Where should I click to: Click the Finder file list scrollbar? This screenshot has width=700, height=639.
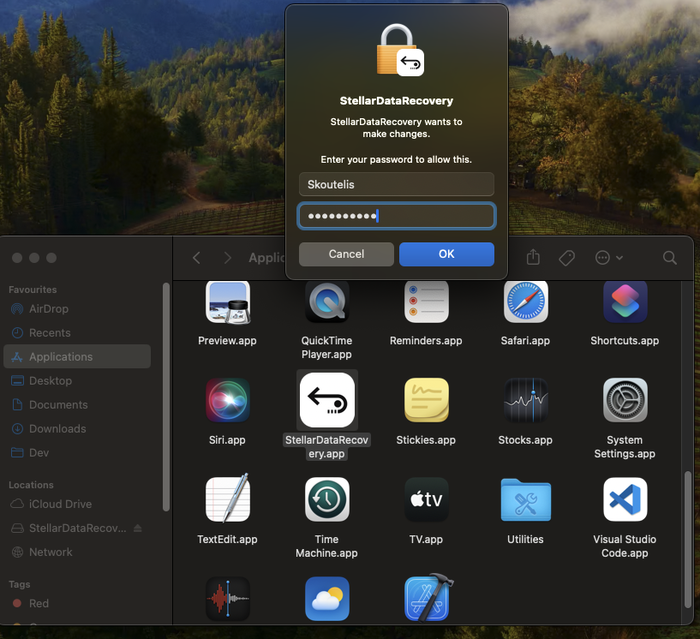coord(688,540)
